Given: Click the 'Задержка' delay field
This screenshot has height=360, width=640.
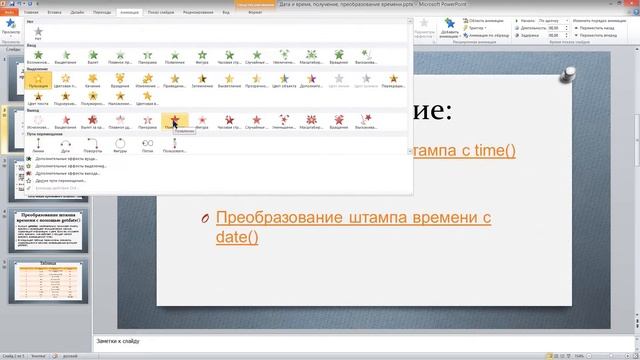Looking at the screenshot, I should (558, 36).
